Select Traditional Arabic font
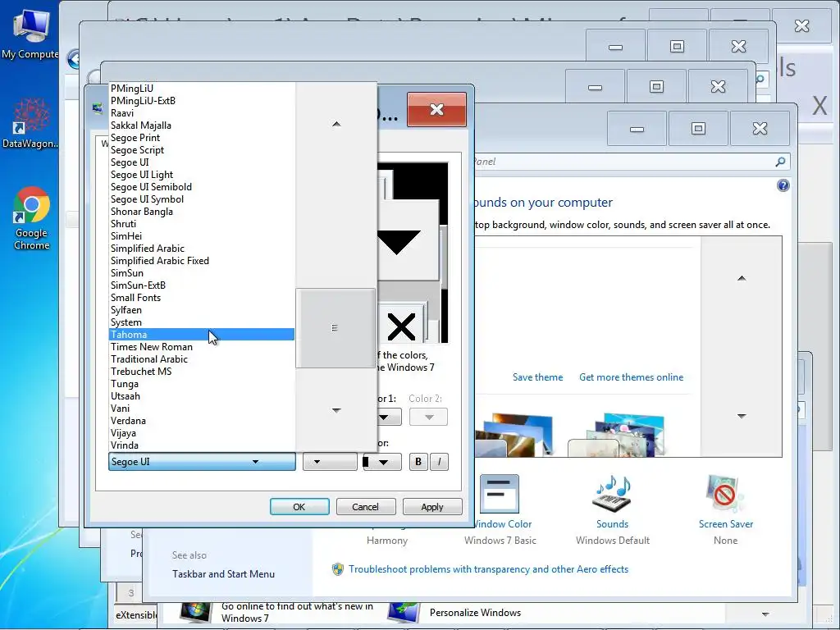The image size is (840, 630). [x=202, y=359]
